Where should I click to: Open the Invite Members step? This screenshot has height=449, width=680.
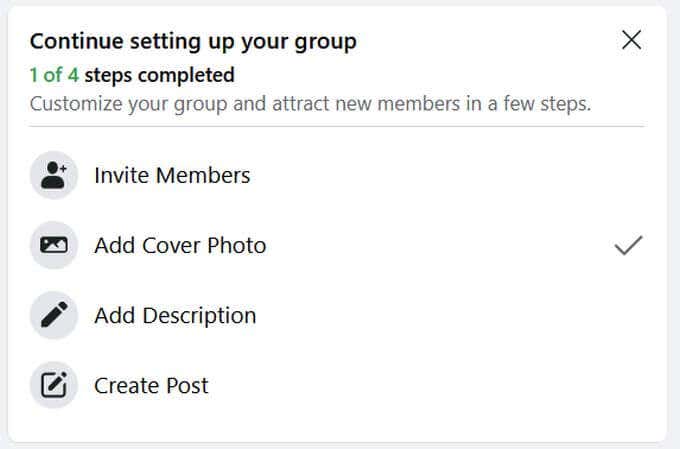[x=172, y=176]
